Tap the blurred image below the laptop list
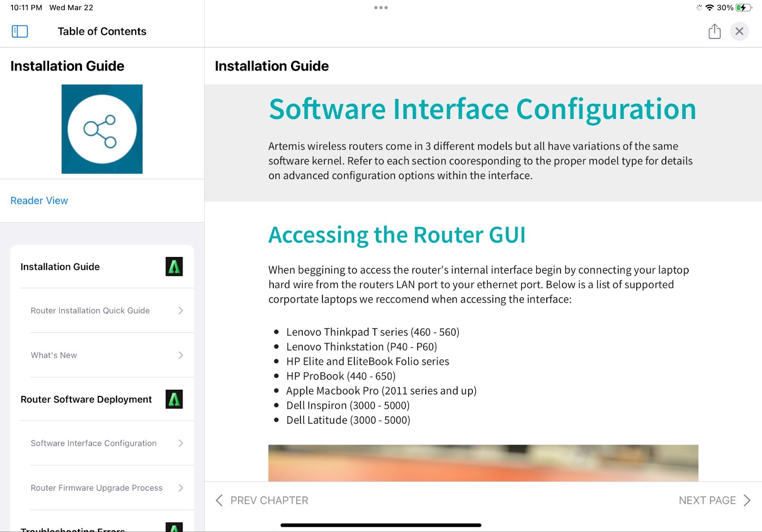762x532 pixels. [x=483, y=463]
